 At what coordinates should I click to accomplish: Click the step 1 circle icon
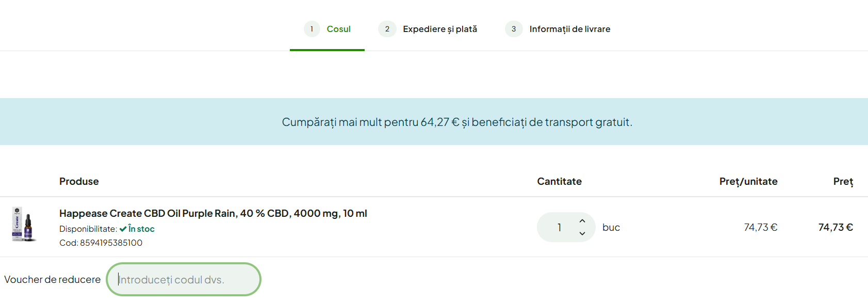[x=312, y=29]
